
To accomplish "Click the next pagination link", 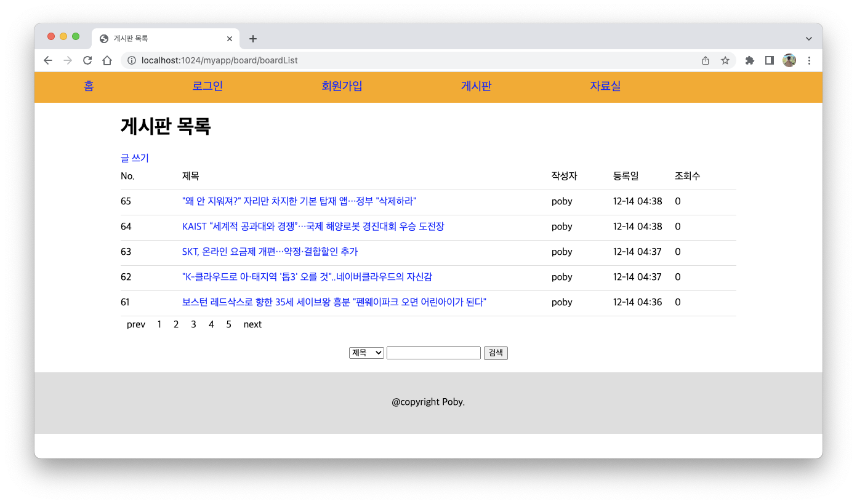I will pyautogui.click(x=252, y=324).
